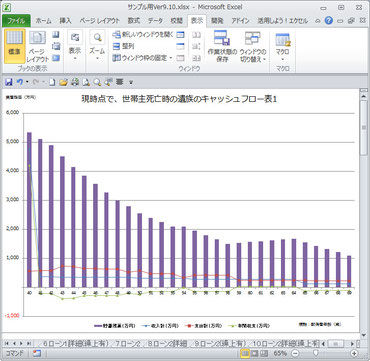Switch to the 校閲 ribbon tab

[x=177, y=21]
